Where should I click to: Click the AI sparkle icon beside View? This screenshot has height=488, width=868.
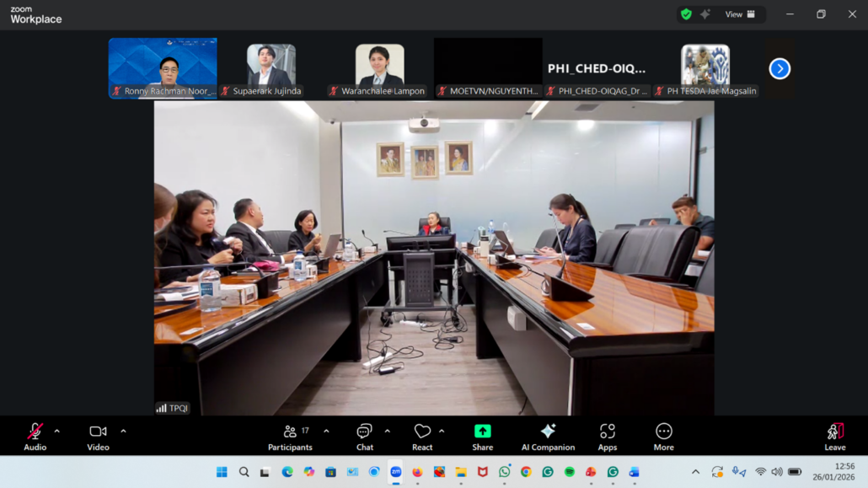(x=705, y=14)
